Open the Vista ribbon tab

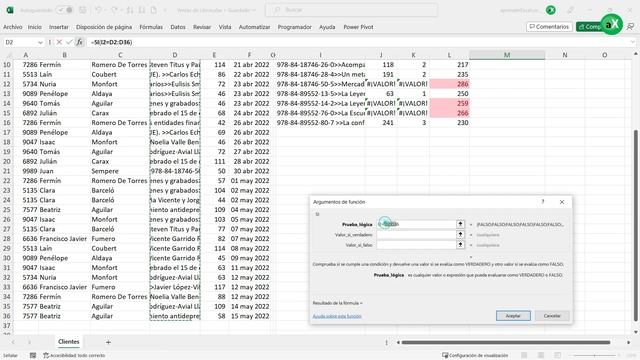(225, 27)
